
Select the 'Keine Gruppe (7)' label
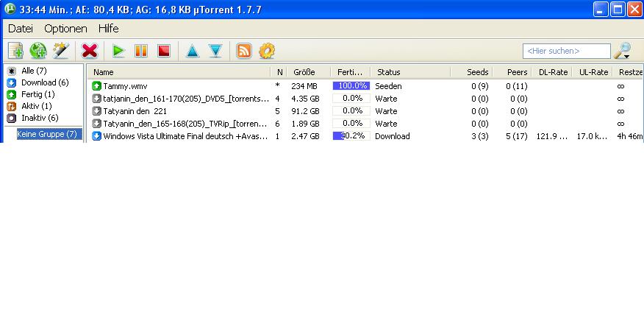click(x=49, y=134)
